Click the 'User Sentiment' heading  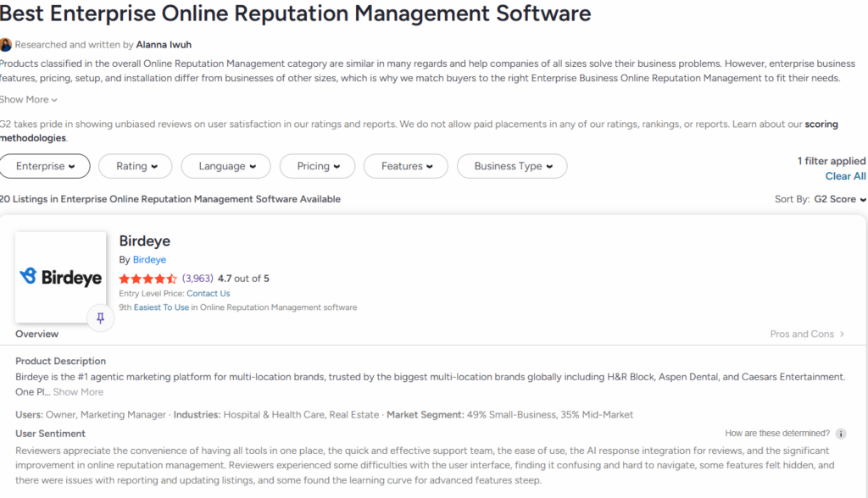click(50, 434)
